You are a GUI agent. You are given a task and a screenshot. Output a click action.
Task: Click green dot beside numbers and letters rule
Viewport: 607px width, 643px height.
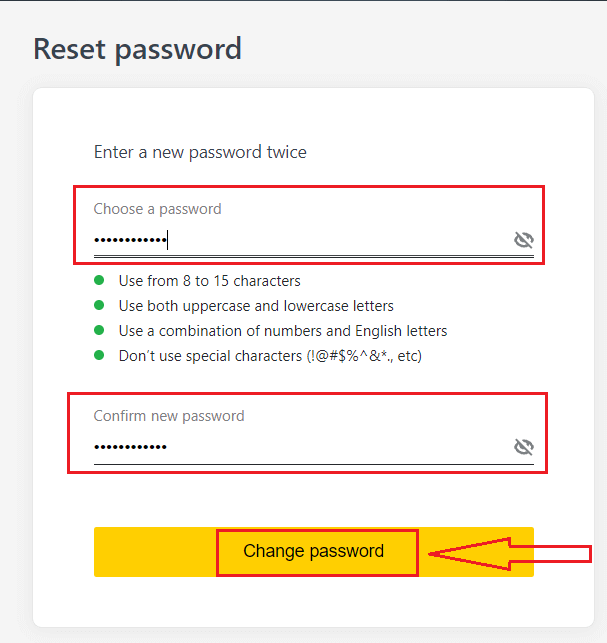99,330
